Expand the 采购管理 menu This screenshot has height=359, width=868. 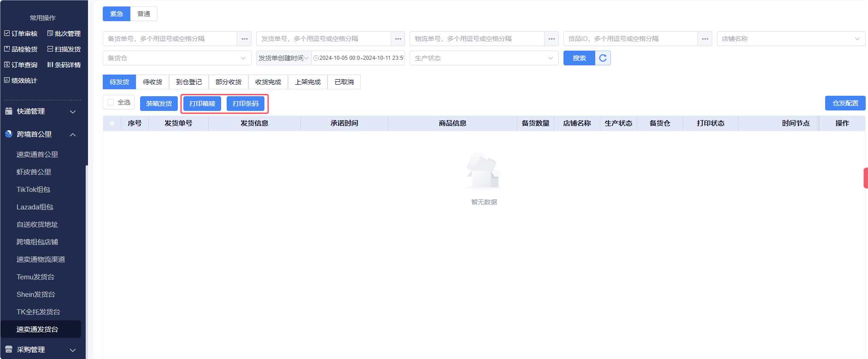pos(41,350)
